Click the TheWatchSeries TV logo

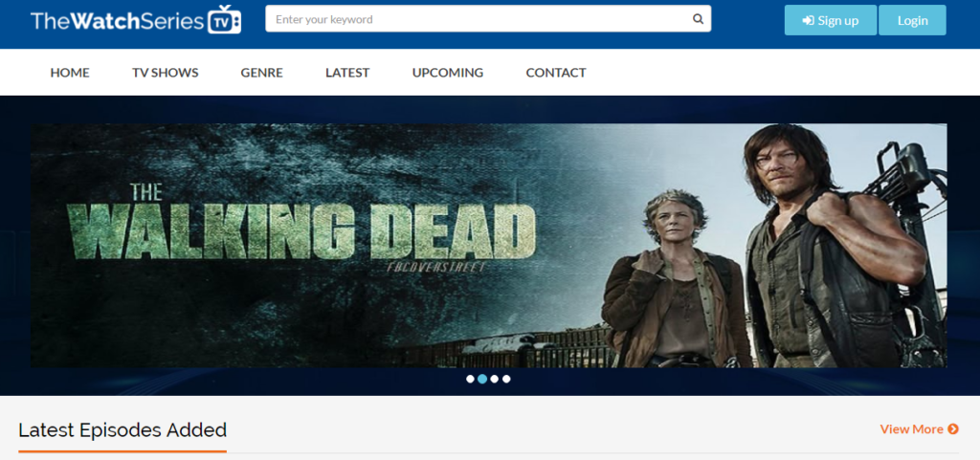click(x=136, y=20)
